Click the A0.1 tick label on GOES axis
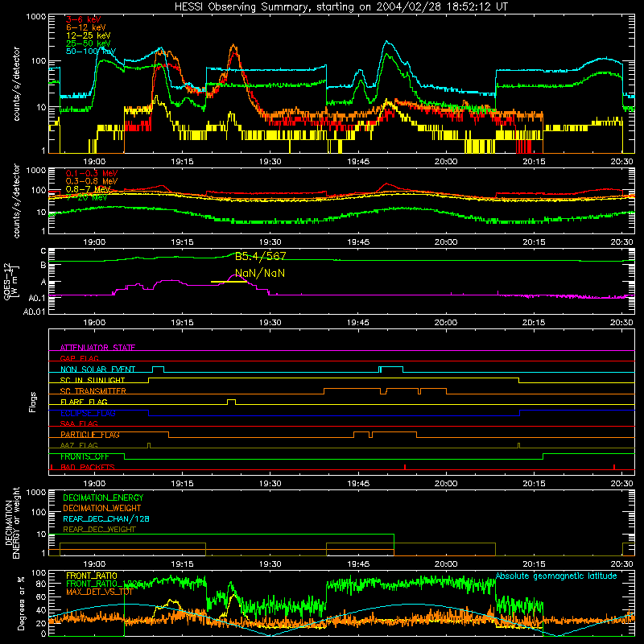 36,298
